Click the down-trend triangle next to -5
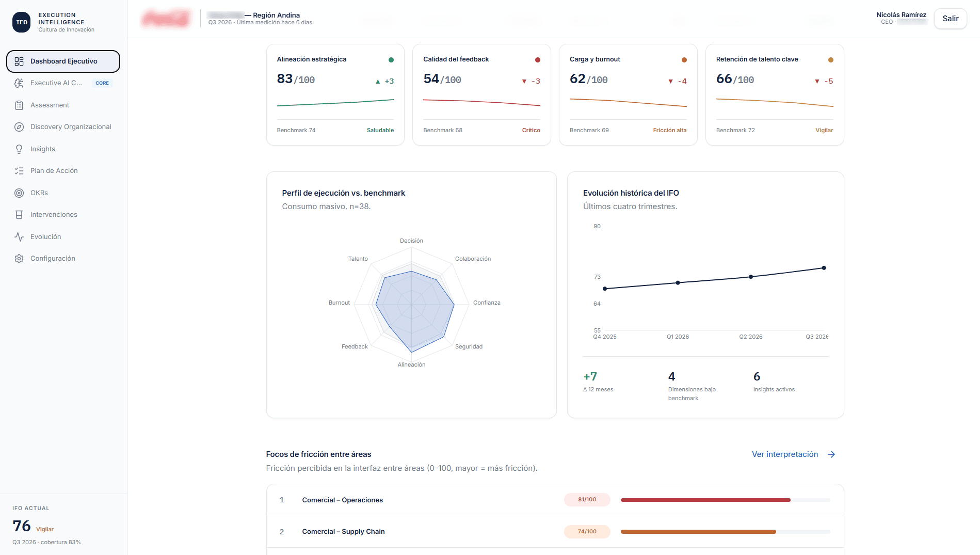Image resolution: width=980 pixels, height=555 pixels. point(817,82)
